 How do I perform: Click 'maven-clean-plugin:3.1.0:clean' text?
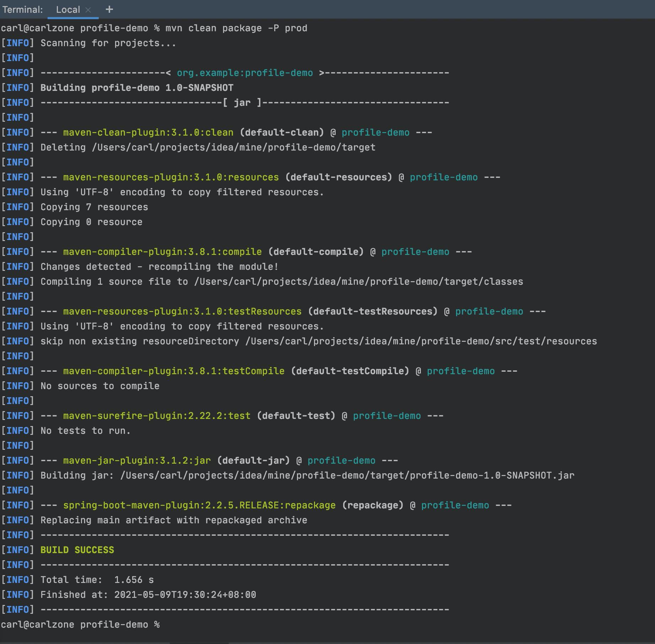click(x=148, y=133)
